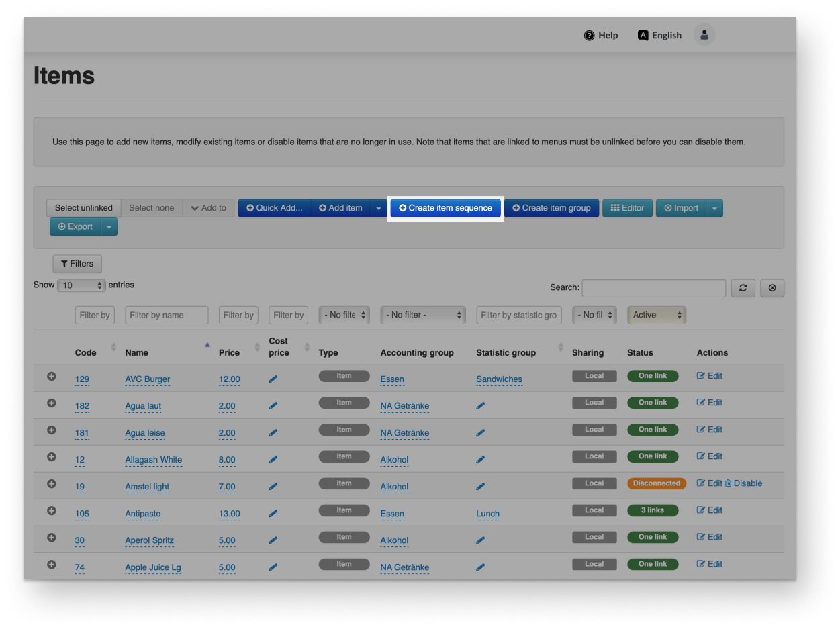Click the Import button

tap(682, 208)
